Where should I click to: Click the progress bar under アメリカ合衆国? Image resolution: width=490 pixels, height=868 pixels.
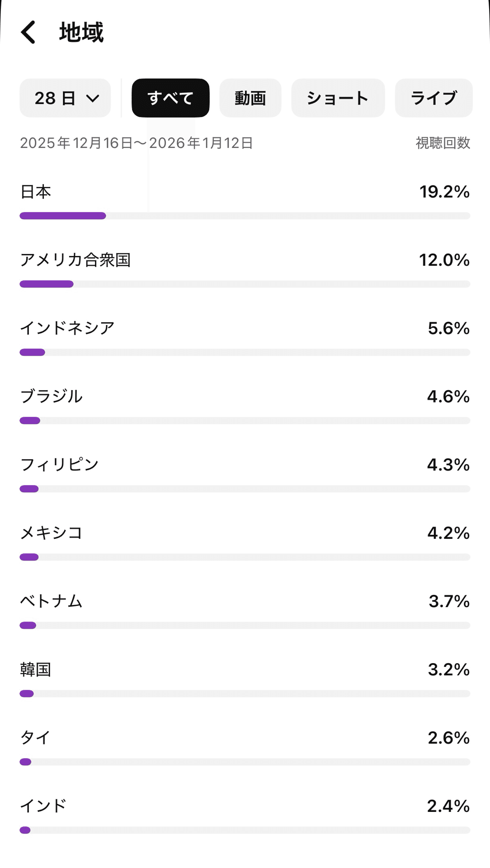[245, 284]
